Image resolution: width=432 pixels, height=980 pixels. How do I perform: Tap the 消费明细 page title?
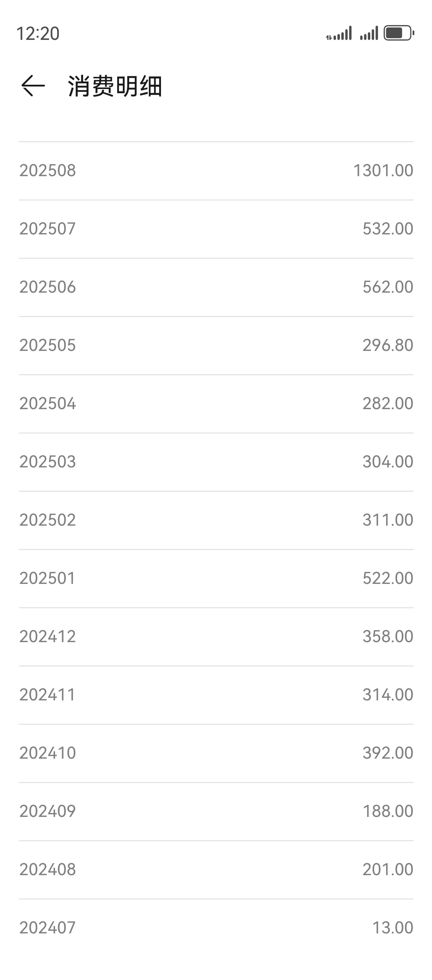(x=115, y=86)
